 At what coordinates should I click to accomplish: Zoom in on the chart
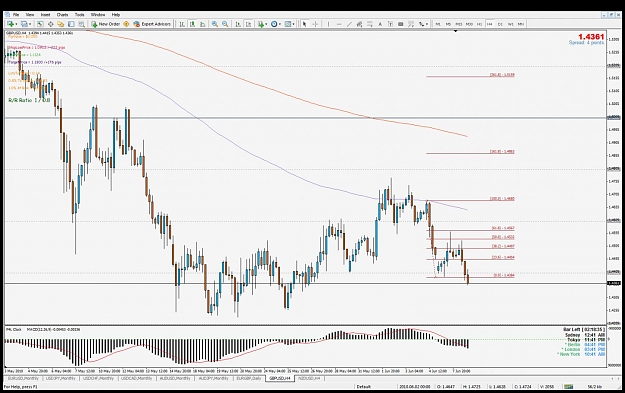(x=215, y=24)
